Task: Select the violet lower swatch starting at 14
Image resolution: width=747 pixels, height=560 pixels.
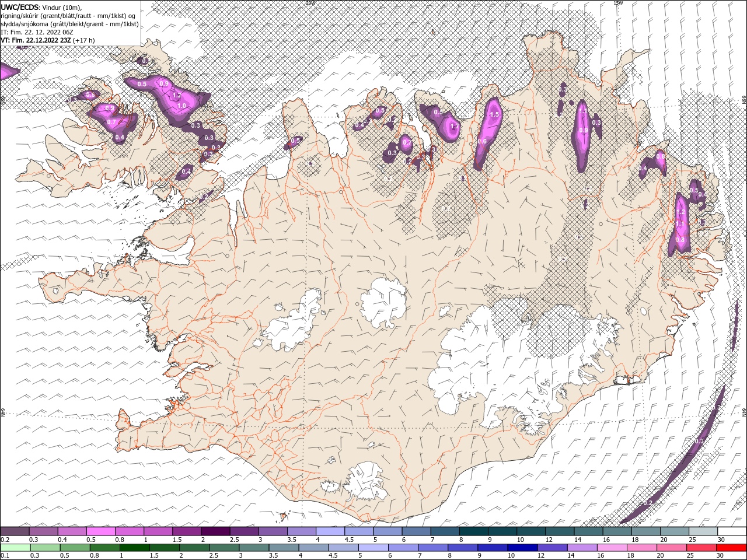Action: point(581,547)
